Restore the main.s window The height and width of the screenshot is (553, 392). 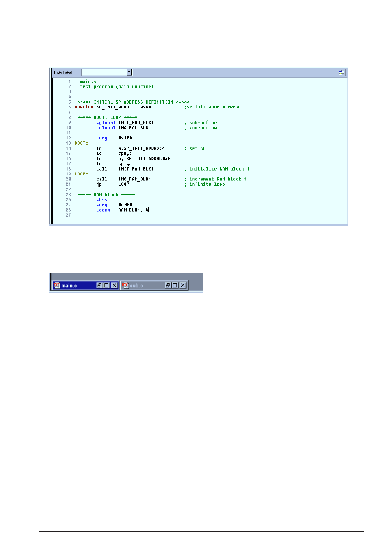[x=99, y=286]
